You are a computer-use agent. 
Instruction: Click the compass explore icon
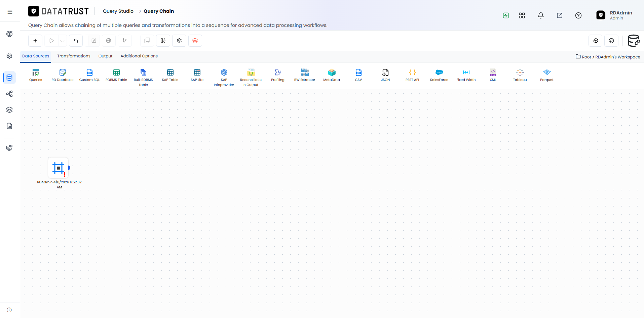tap(611, 41)
